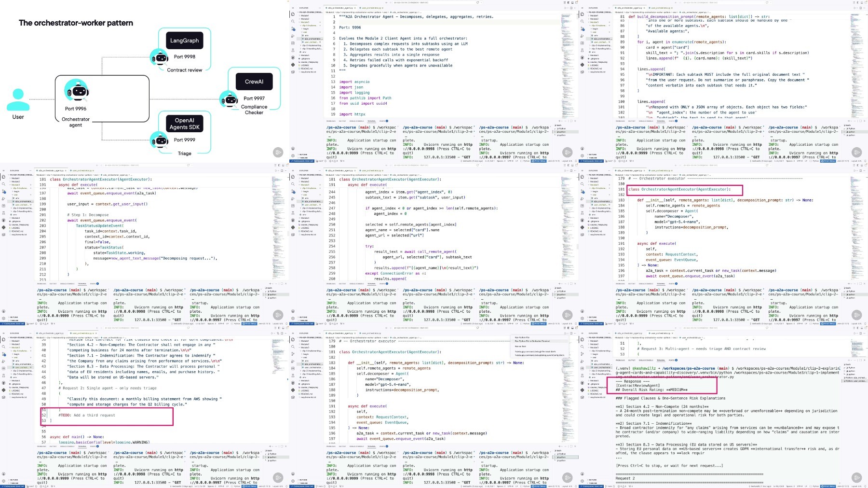Click Run Python File icon in docstring frame

click(x=565, y=8)
